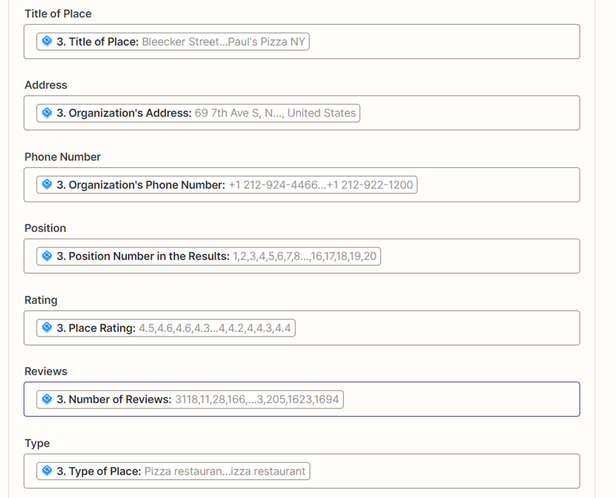Click empty space in the Title of Place field
The height and width of the screenshot is (498, 616).
[450, 41]
